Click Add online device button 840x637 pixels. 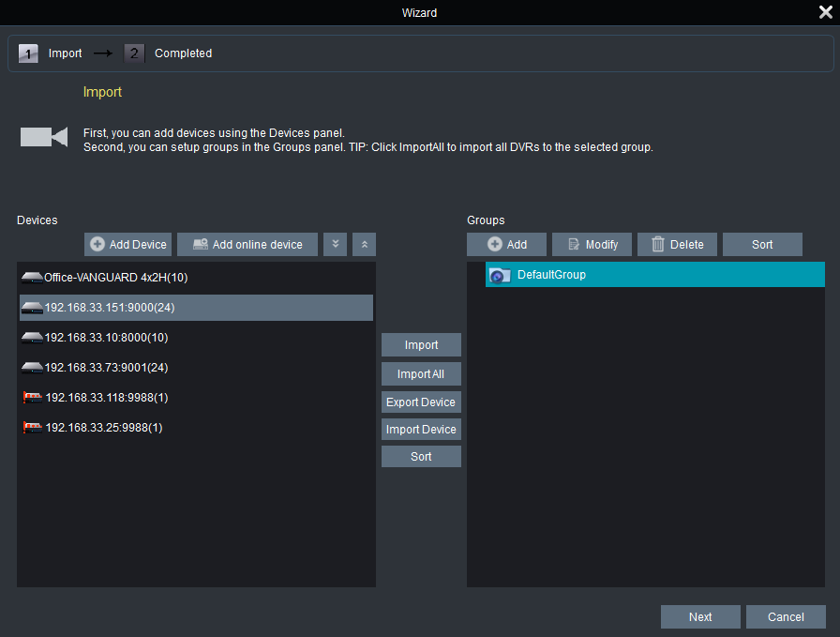click(247, 245)
